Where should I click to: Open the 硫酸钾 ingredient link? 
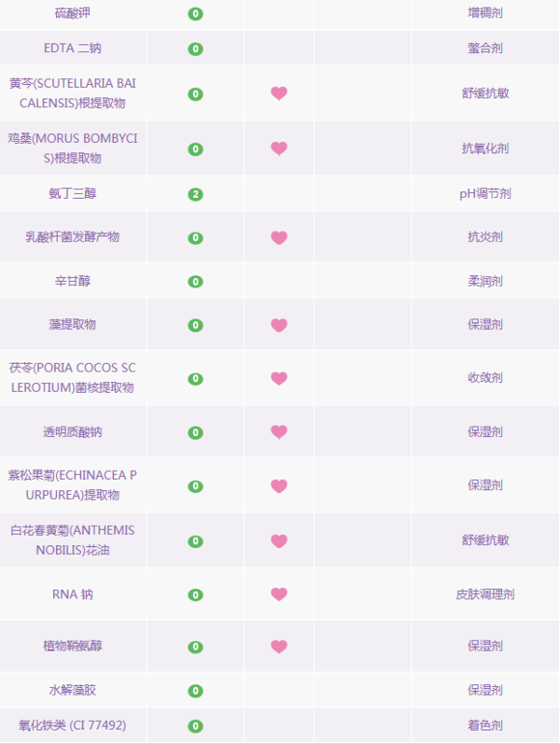73,13
